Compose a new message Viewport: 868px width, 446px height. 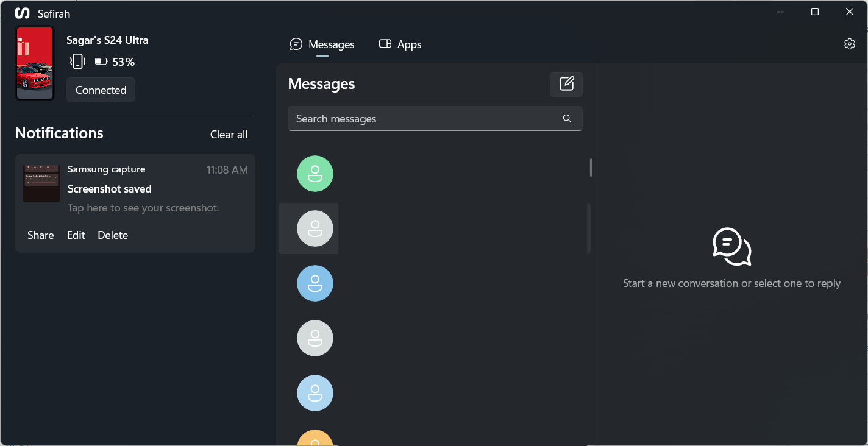(566, 84)
